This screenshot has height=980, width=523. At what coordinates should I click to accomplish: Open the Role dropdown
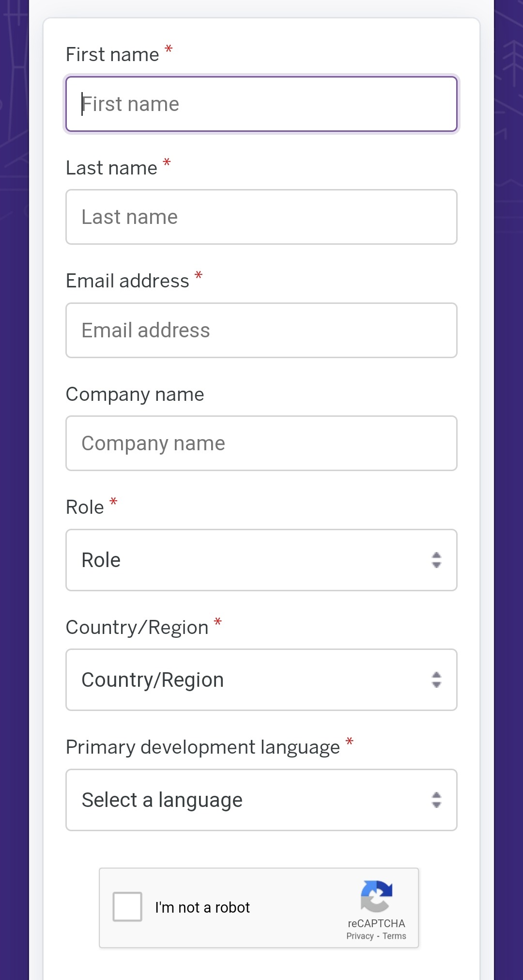261,560
